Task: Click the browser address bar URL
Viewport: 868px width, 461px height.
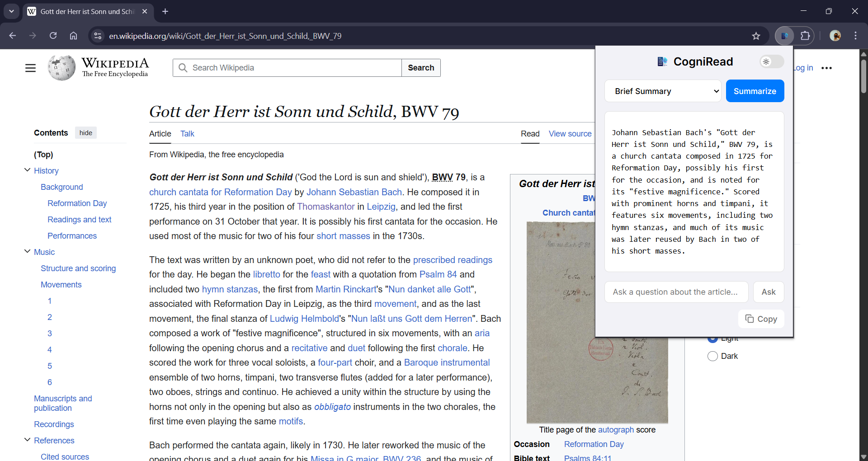Action: (x=225, y=36)
